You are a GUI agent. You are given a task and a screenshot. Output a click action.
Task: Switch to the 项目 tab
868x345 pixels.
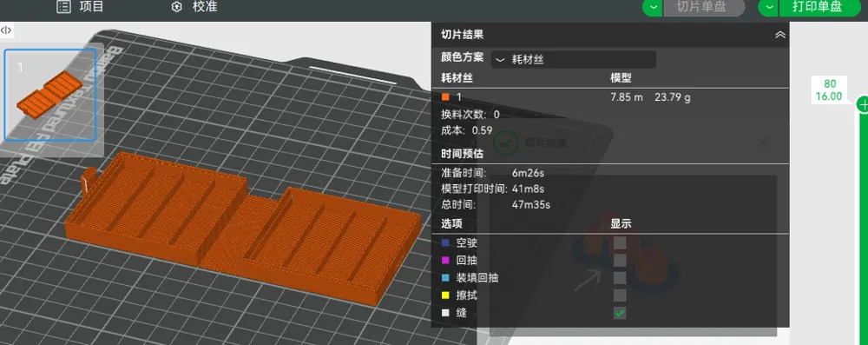pos(80,7)
